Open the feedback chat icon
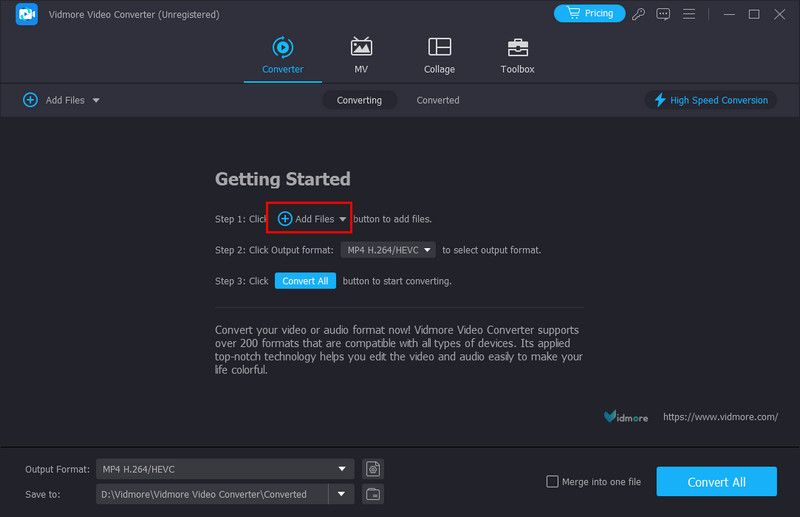 (663, 14)
